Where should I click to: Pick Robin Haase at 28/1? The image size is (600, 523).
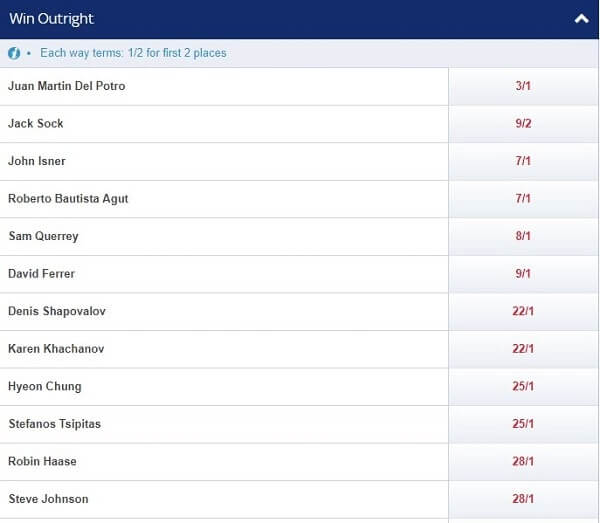click(x=523, y=461)
